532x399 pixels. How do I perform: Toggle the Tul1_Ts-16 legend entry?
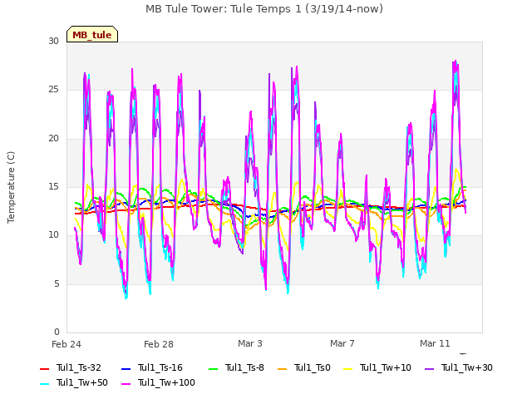click(x=152, y=367)
